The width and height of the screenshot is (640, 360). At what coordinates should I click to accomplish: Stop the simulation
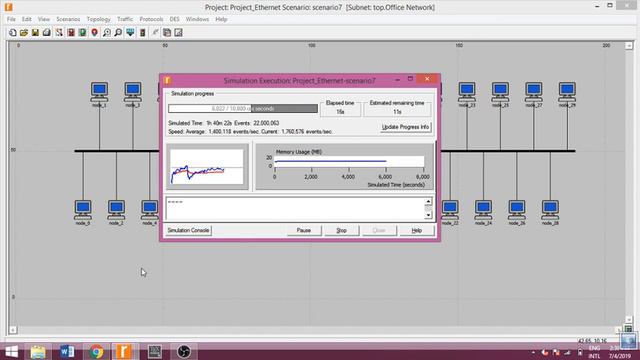coord(341,230)
